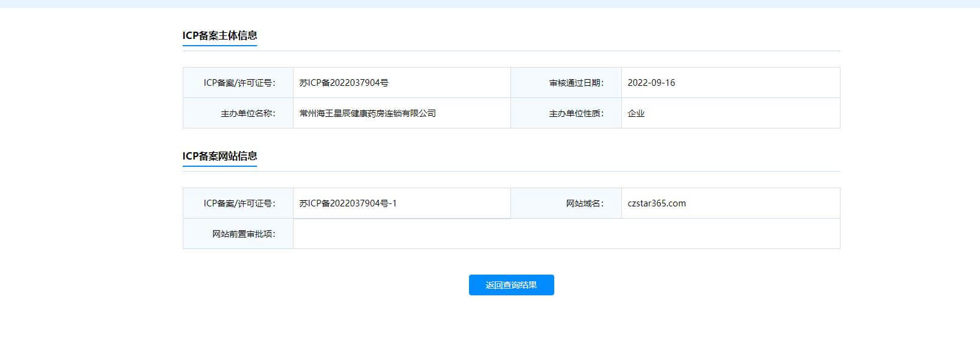980x355 pixels.
Task: Select the ICP备案主体信息 section heading
Action: (x=220, y=35)
